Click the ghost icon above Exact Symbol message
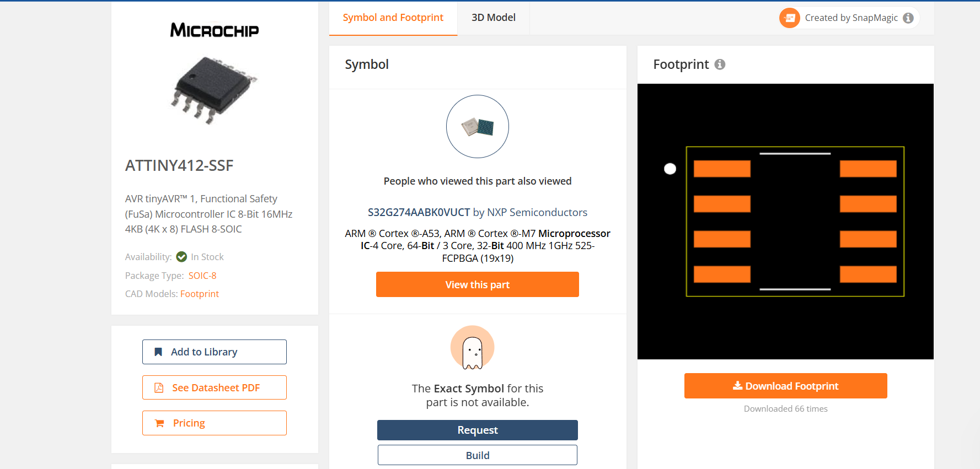Viewport: 980px width, 469px height. click(x=473, y=347)
